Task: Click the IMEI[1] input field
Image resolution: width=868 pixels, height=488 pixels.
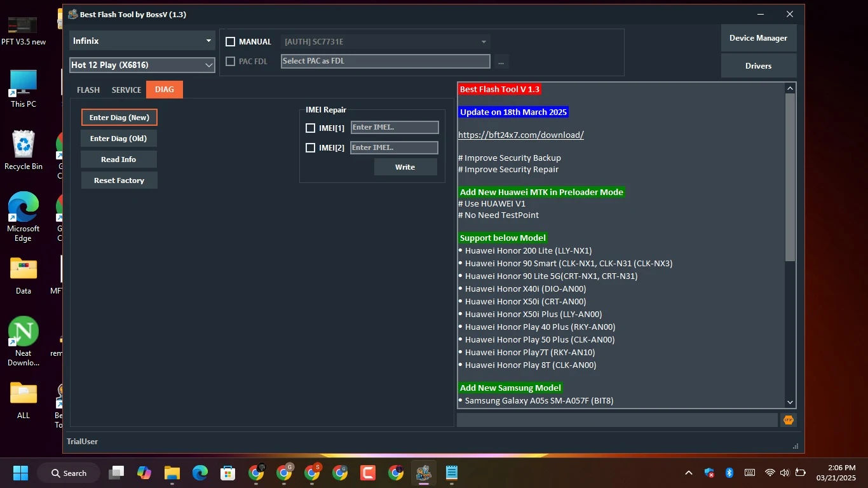Action: tap(395, 128)
